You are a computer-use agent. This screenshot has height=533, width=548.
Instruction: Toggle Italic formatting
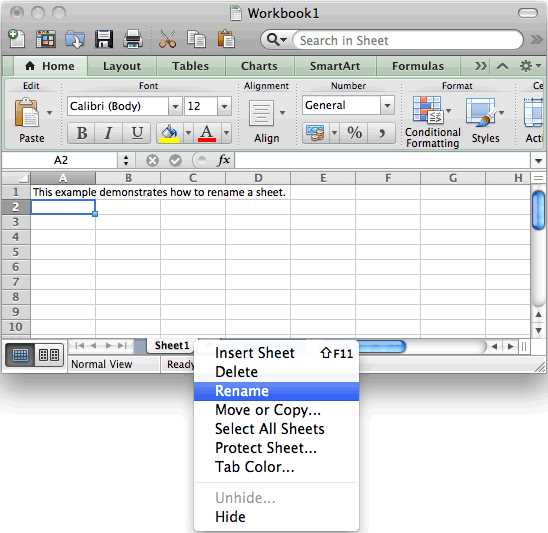pyautogui.click(x=108, y=133)
